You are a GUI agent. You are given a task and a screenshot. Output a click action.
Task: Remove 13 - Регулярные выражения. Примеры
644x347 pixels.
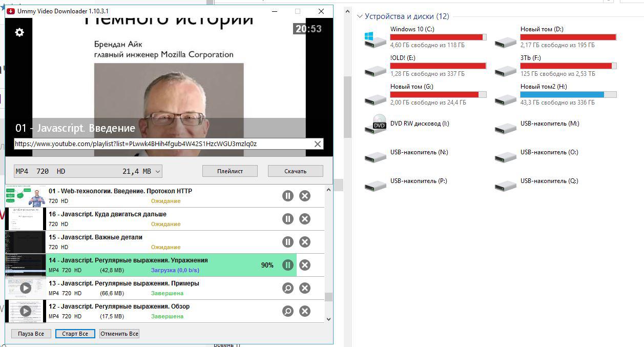pos(305,288)
